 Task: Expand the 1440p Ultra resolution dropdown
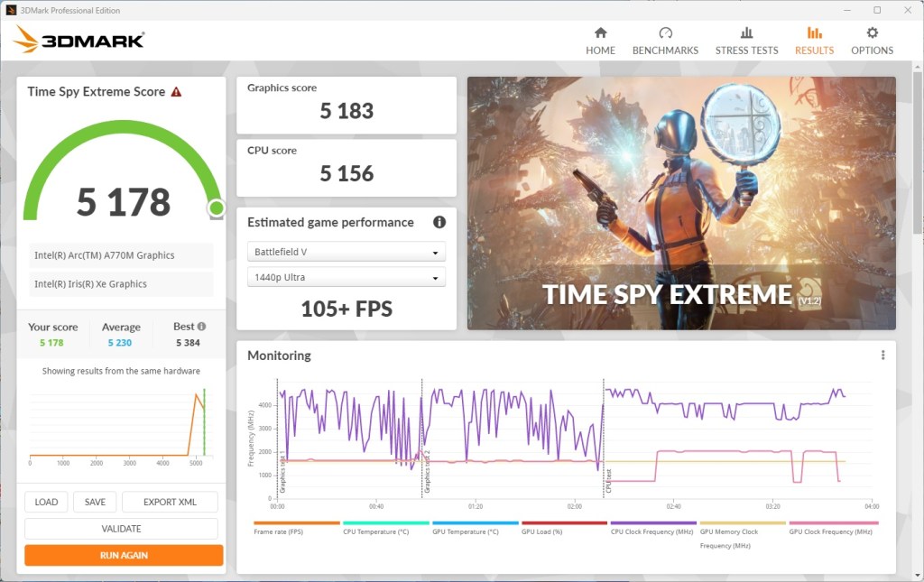346,277
